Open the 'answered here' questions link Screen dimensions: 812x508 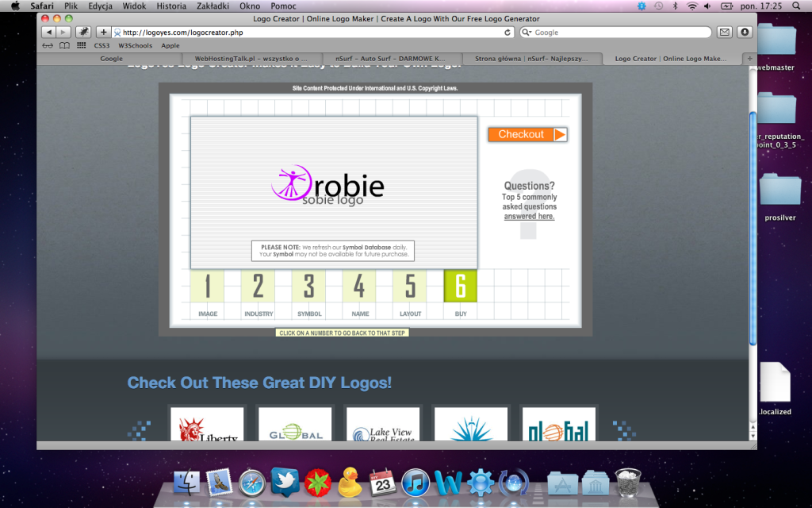coord(529,216)
